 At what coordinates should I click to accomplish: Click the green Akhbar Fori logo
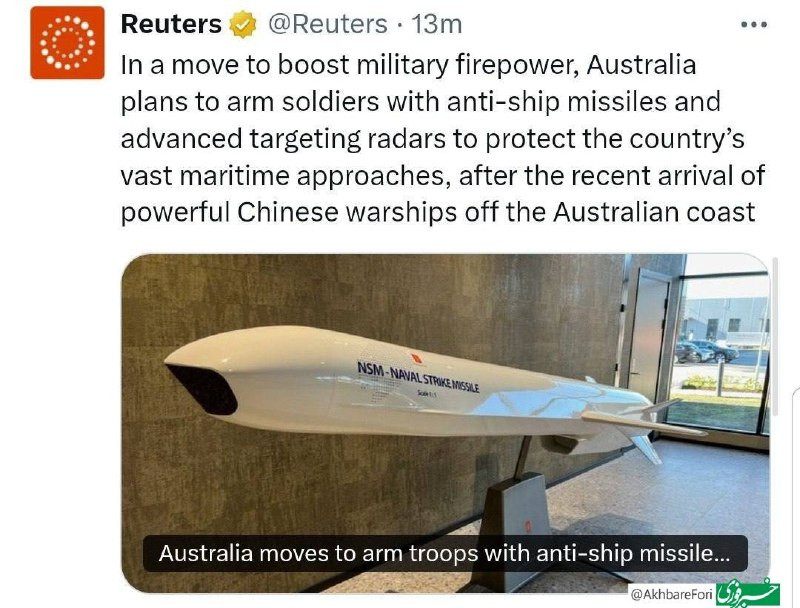pos(748,594)
